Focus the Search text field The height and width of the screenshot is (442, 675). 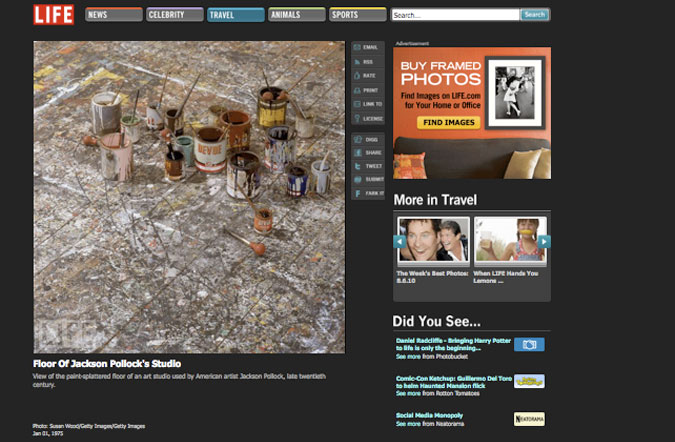pyautogui.click(x=455, y=15)
